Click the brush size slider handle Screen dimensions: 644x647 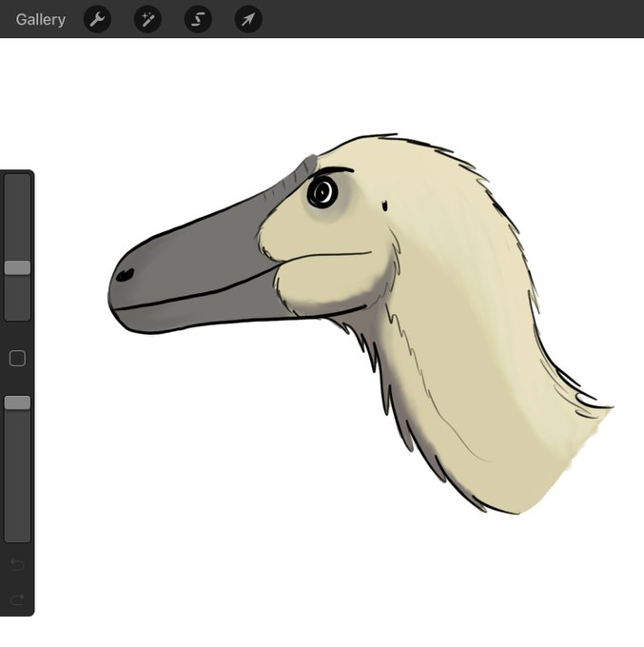coord(17,267)
